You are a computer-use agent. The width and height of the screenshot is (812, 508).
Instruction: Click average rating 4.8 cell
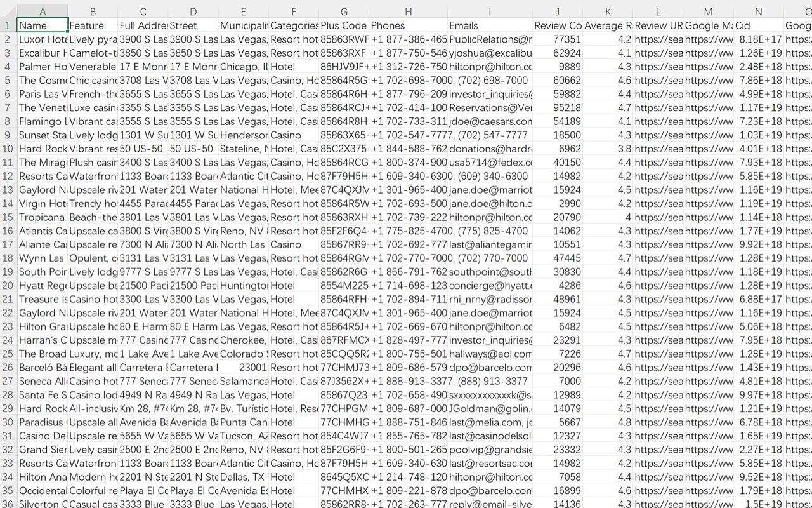(608, 422)
